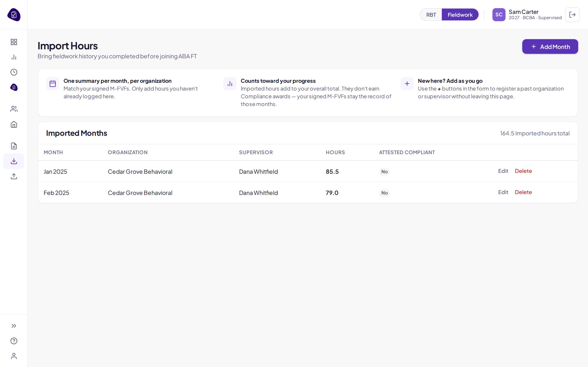Click the help question mark icon
This screenshot has width=588, height=367.
coord(14,341)
